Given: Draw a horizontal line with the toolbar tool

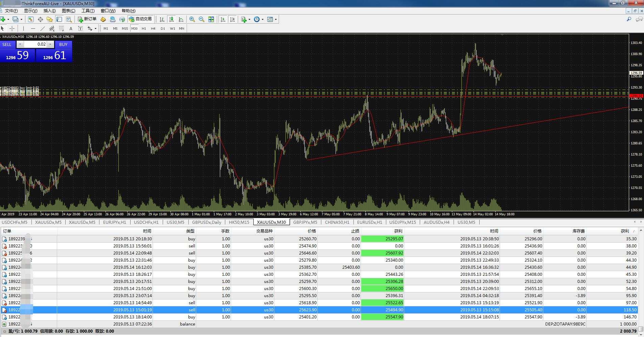Looking at the screenshot, I should [x=33, y=28].
